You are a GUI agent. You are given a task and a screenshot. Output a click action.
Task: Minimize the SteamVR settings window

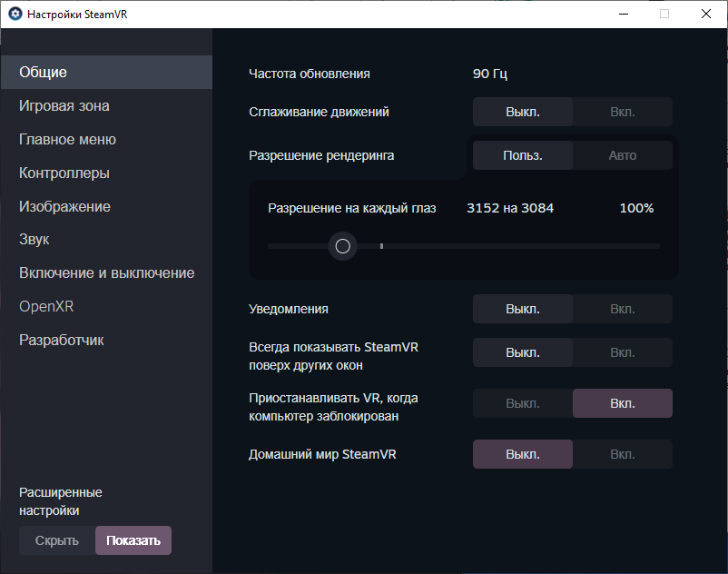[624, 14]
